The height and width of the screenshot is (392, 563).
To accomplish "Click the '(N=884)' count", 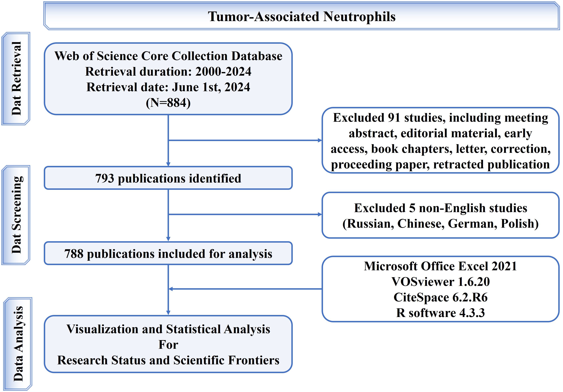I will [168, 103].
